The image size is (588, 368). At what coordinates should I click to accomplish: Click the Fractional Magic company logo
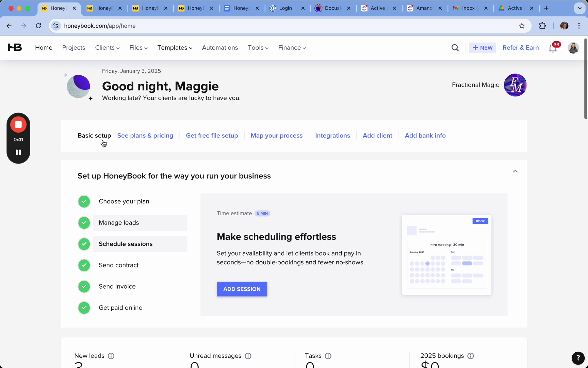(515, 85)
